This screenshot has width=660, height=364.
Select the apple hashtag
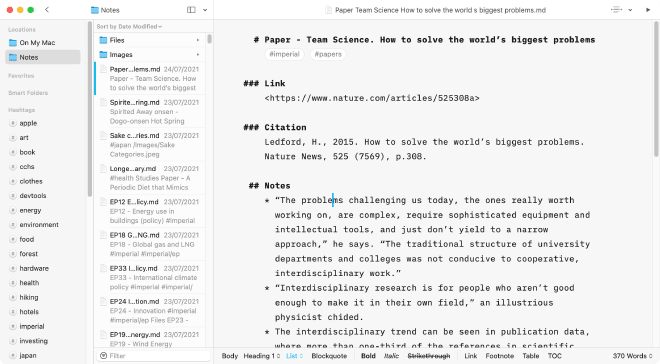coord(28,123)
